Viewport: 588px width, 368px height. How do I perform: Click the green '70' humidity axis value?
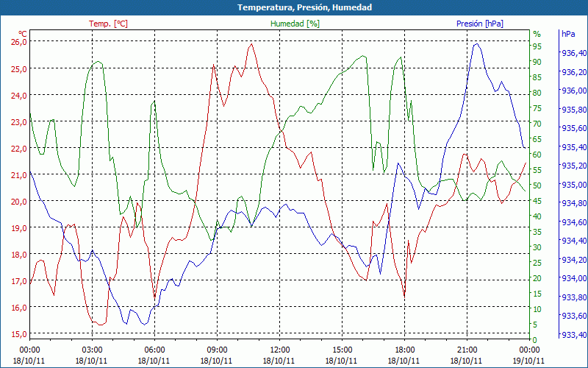[x=537, y=124]
